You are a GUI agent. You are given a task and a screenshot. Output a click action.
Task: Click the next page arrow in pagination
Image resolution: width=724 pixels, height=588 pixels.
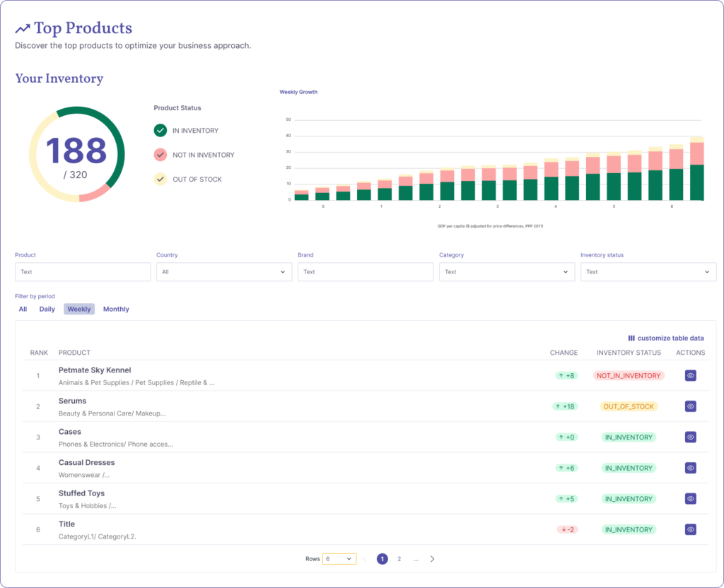point(432,559)
